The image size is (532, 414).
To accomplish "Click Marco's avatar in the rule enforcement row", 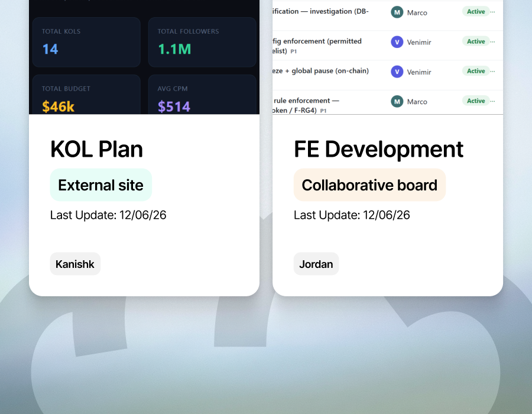I will (397, 102).
